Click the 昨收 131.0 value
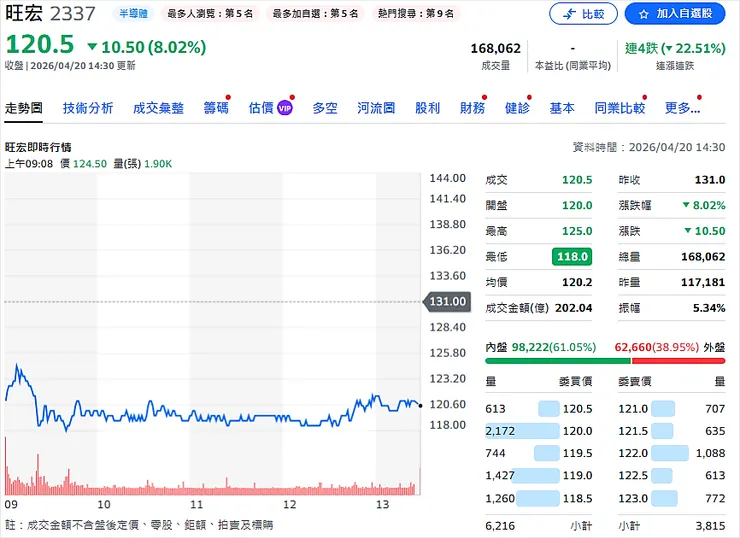This screenshot has height=538, width=740. tap(710, 180)
